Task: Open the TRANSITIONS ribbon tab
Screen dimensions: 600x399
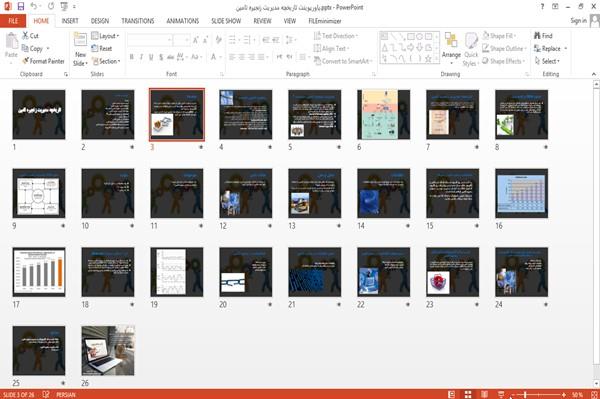Action: click(x=138, y=21)
